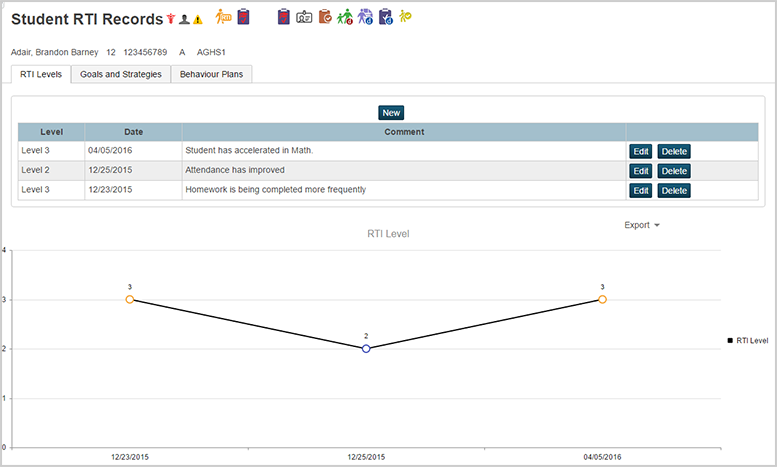Screen dimensions: 777x467
Task: Switch to the Goals and Strategies tab
Action: click(x=121, y=74)
